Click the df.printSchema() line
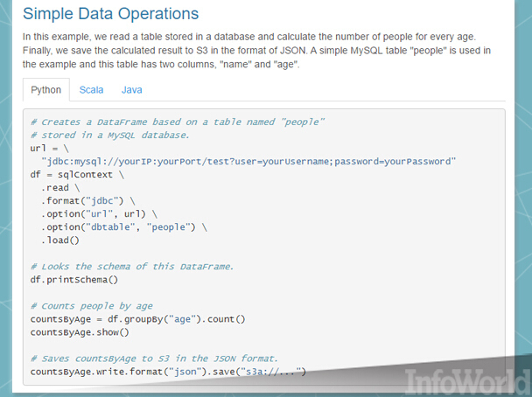The height and width of the screenshot is (397, 532). tap(74, 280)
